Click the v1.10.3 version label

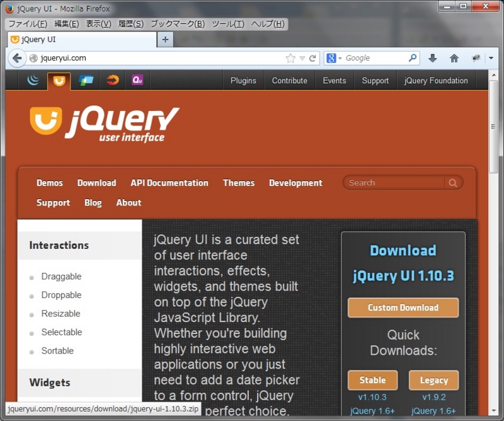(x=372, y=397)
